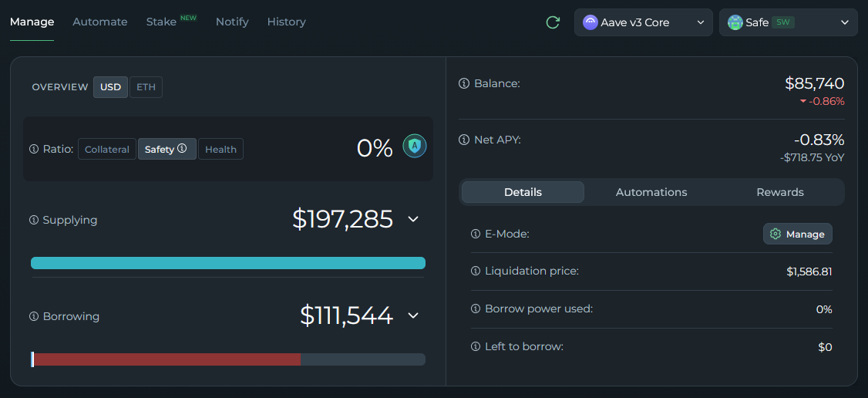Click the info icon beside Net APY

464,140
